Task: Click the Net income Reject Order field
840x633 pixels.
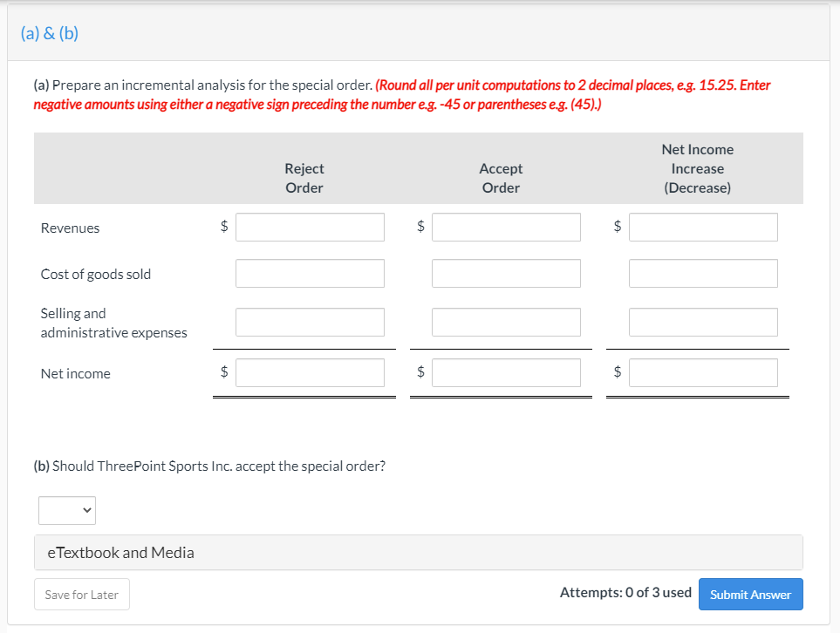Action: click(310, 372)
